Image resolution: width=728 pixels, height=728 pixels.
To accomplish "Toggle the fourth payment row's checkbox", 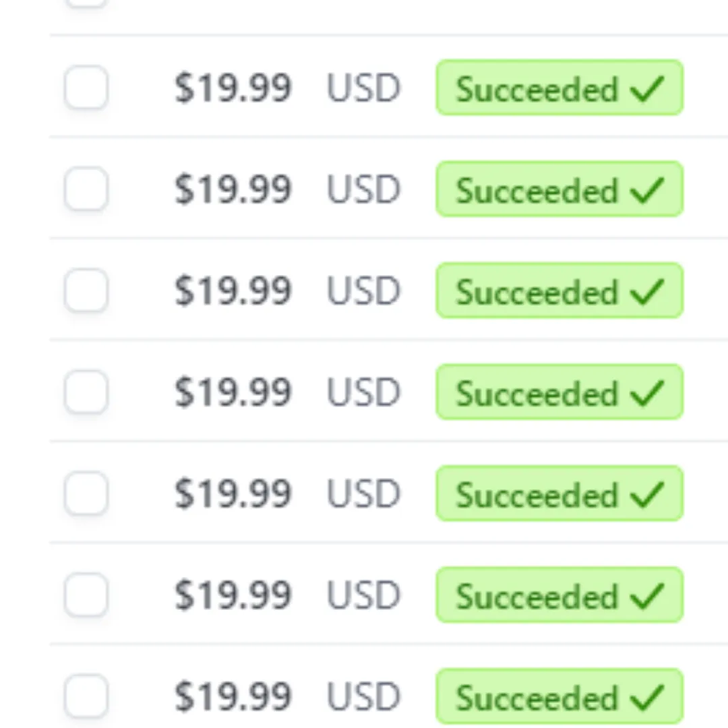I will coord(86,392).
